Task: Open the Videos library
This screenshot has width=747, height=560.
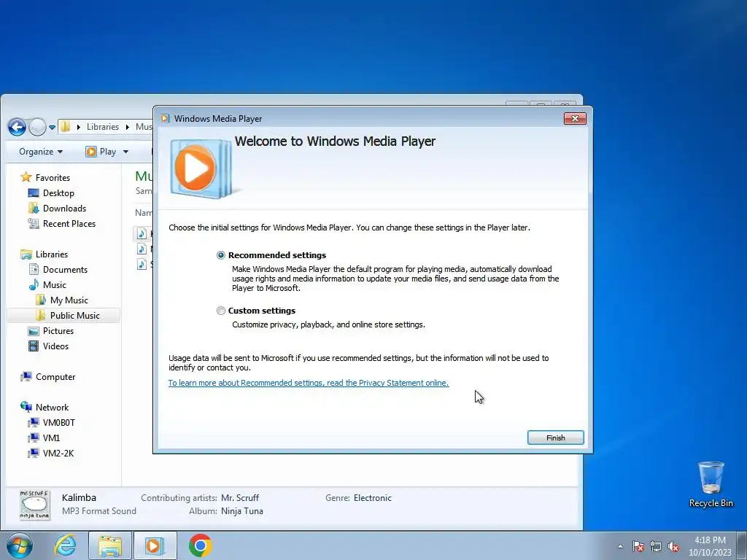Action: coord(55,346)
